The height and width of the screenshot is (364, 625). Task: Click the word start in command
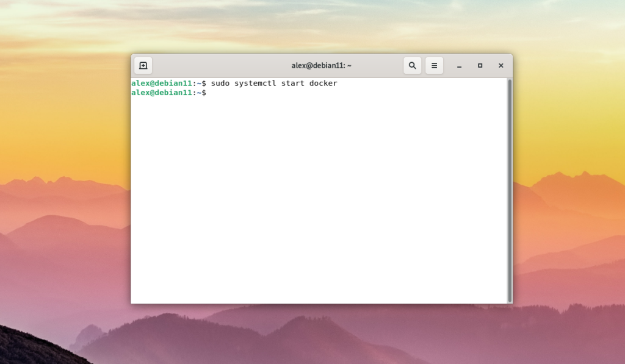(x=292, y=84)
